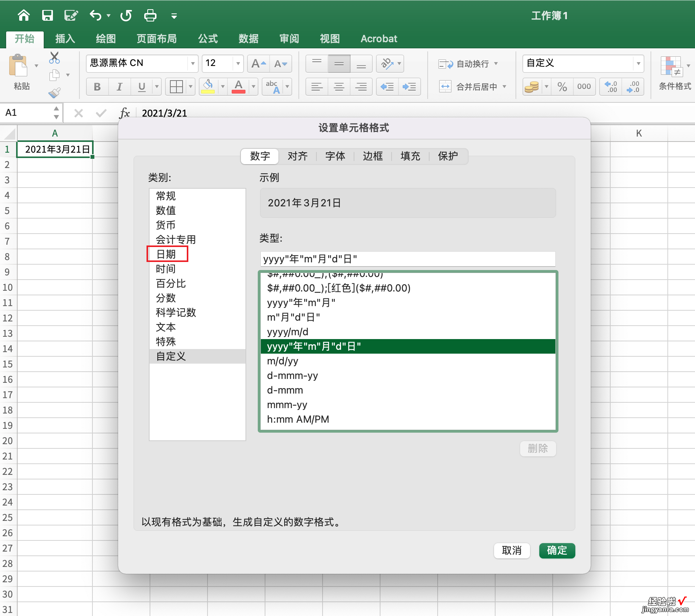Open the 条件格式 conditional formatting icon
Viewport: 695px width, 616px height.
tap(671, 66)
